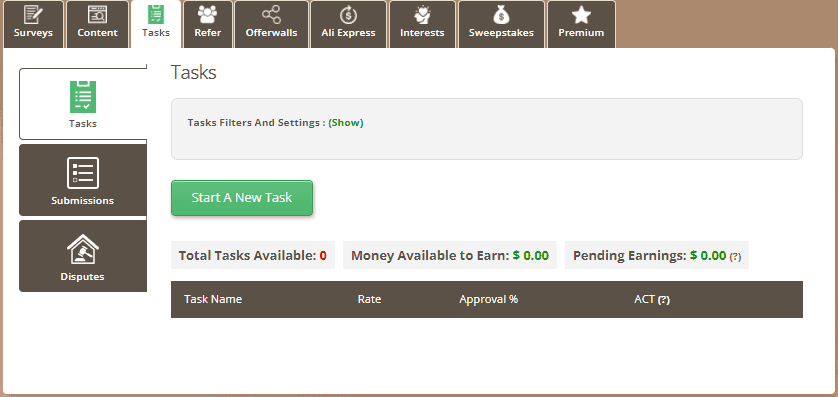Screen dimensions: 838x397
Task: Show the Tasks Filters And Settings
Action: tap(346, 122)
